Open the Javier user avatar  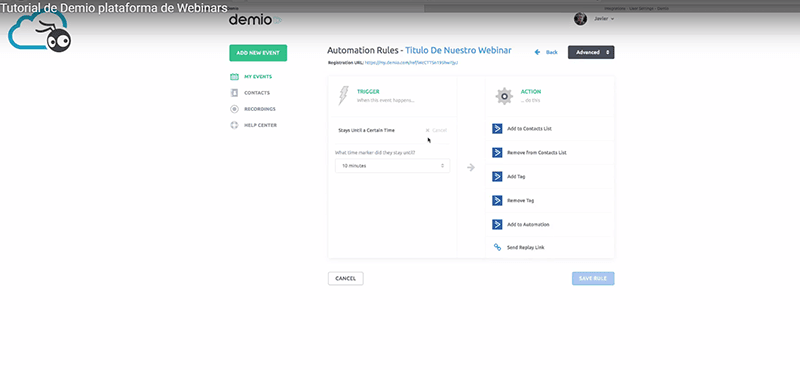coord(580,19)
